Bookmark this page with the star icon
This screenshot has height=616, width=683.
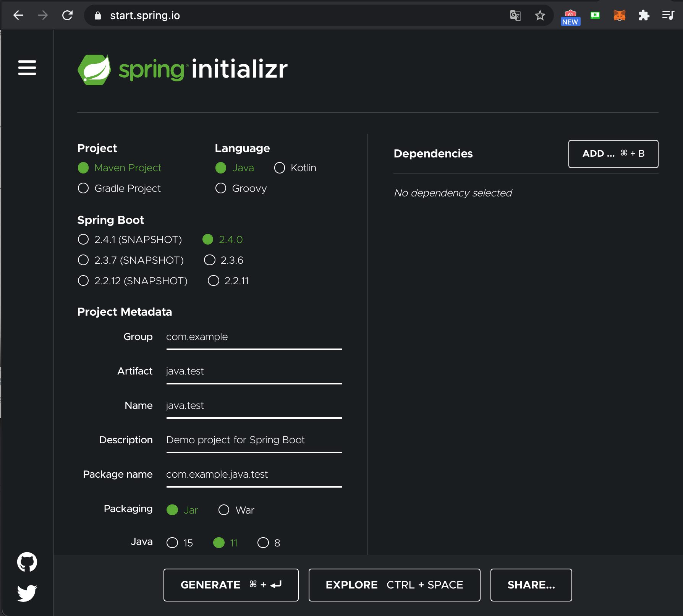pos(540,15)
